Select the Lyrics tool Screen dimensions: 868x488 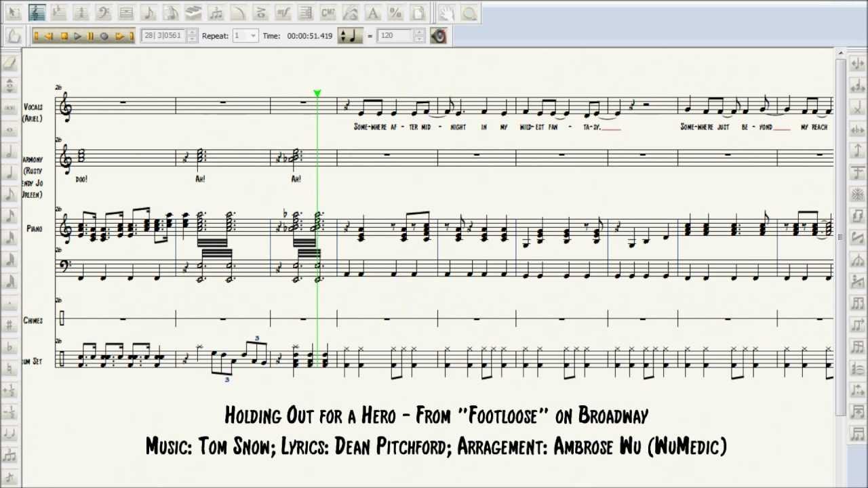[350, 13]
